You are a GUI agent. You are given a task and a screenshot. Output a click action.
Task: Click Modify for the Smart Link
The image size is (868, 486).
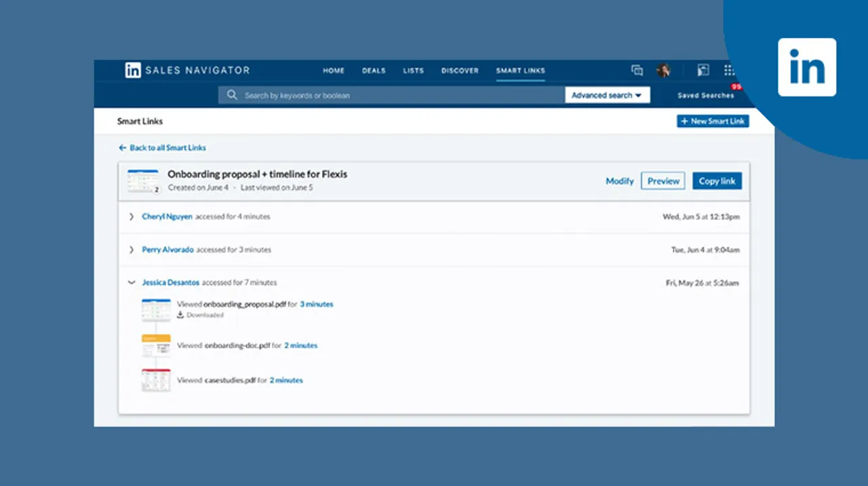point(620,181)
